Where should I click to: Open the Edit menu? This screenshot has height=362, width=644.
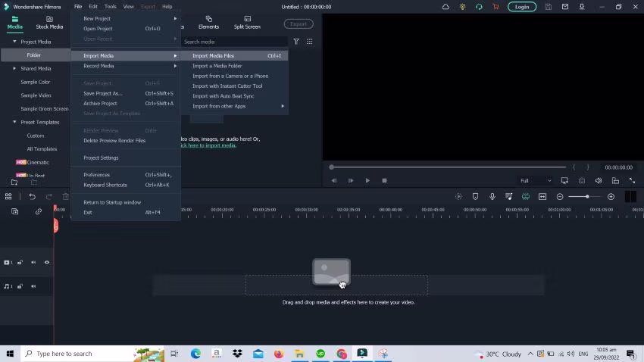[93, 7]
